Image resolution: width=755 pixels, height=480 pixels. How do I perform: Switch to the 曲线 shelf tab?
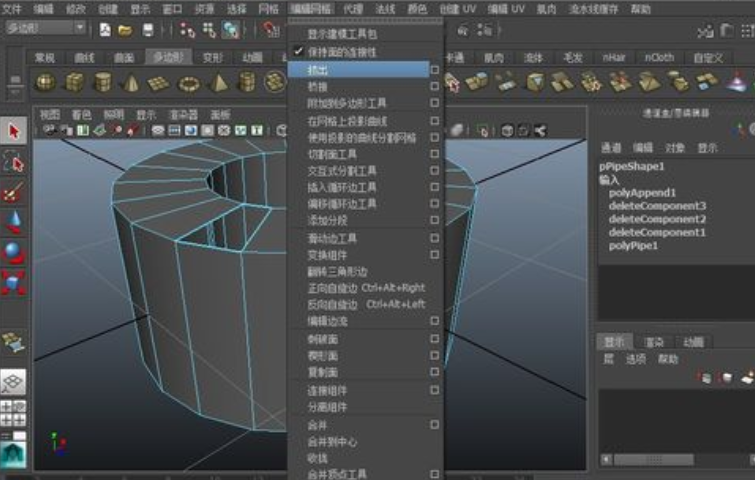pyautogui.click(x=83, y=57)
